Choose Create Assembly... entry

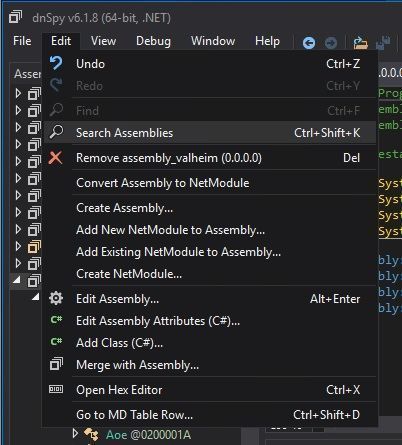(210, 208)
